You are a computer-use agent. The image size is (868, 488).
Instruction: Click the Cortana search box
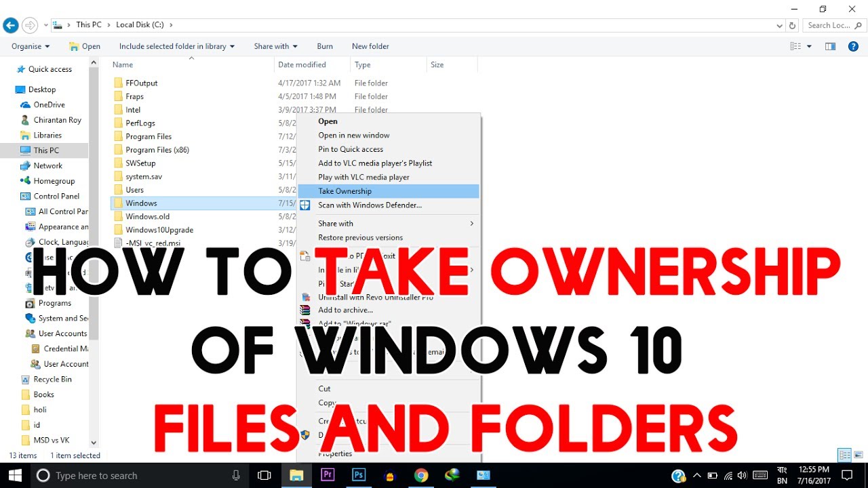click(x=139, y=475)
